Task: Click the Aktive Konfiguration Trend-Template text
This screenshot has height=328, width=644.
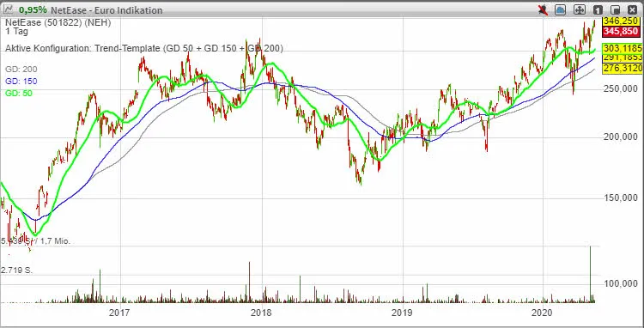Action: pos(144,48)
